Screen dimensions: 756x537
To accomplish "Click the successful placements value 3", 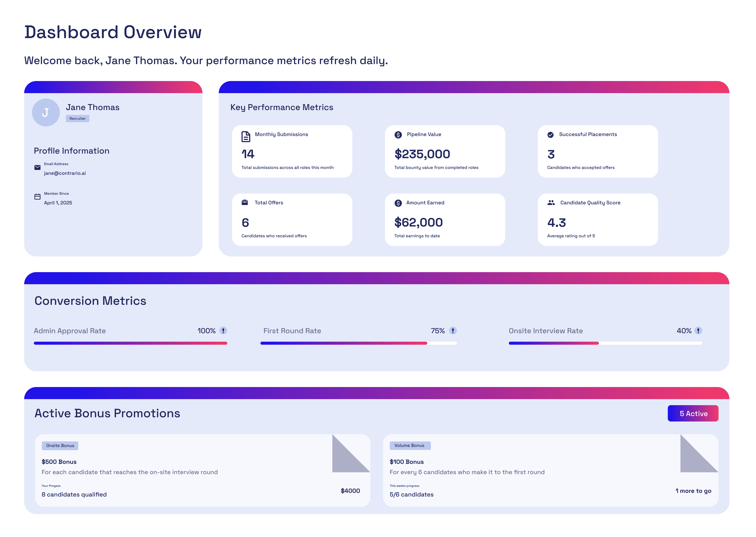I will tap(551, 154).
